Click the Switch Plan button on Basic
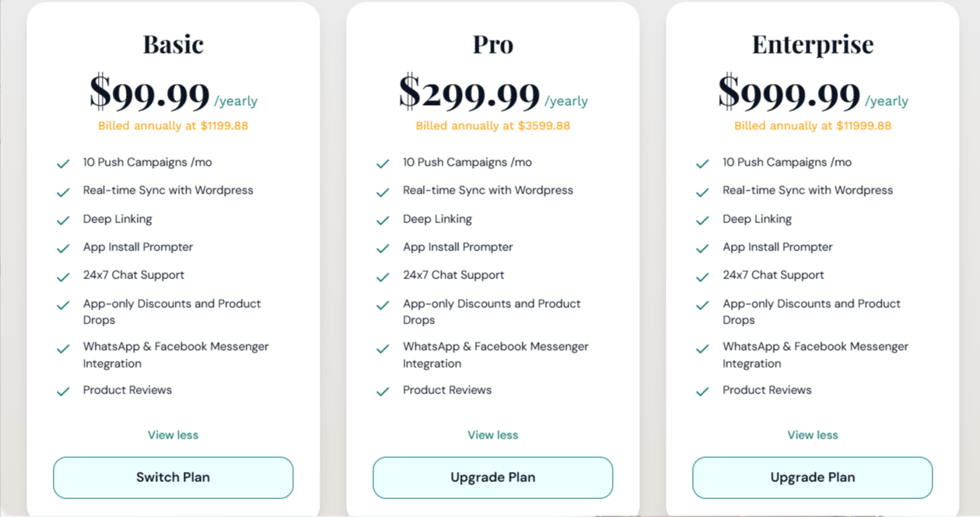Screen dimensions: 980x517 point(173,477)
